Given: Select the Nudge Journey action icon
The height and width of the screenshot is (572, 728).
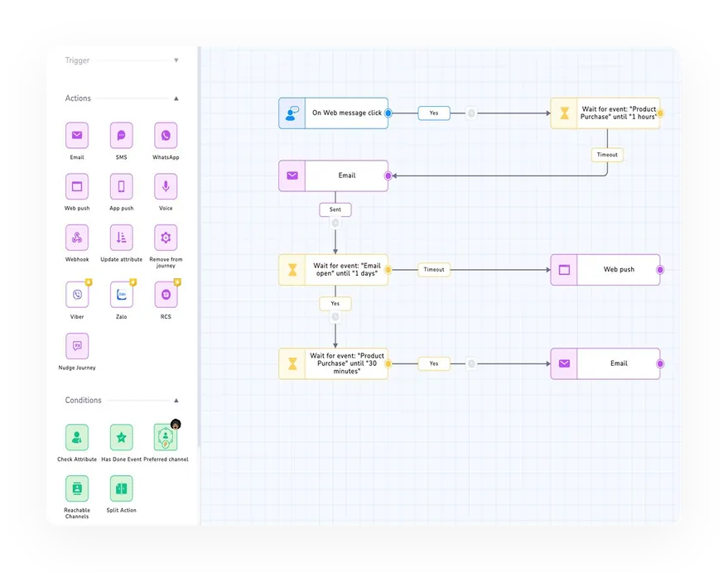Looking at the screenshot, I should click(x=77, y=346).
